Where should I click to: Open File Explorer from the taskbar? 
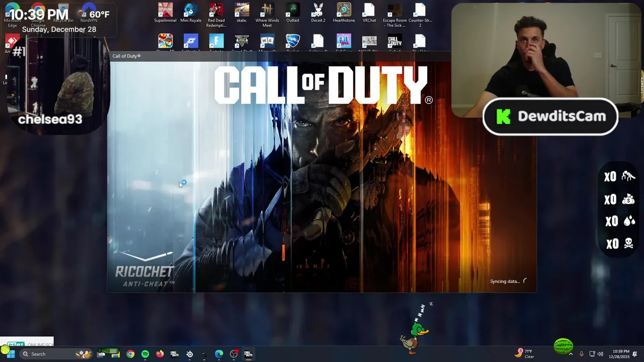[x=116, y=354]
